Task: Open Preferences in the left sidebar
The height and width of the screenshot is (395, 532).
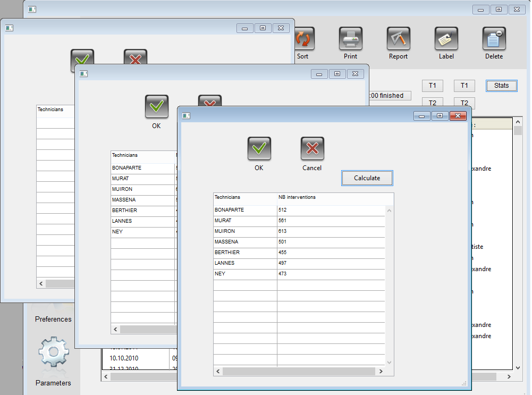Action: [53, 319]
